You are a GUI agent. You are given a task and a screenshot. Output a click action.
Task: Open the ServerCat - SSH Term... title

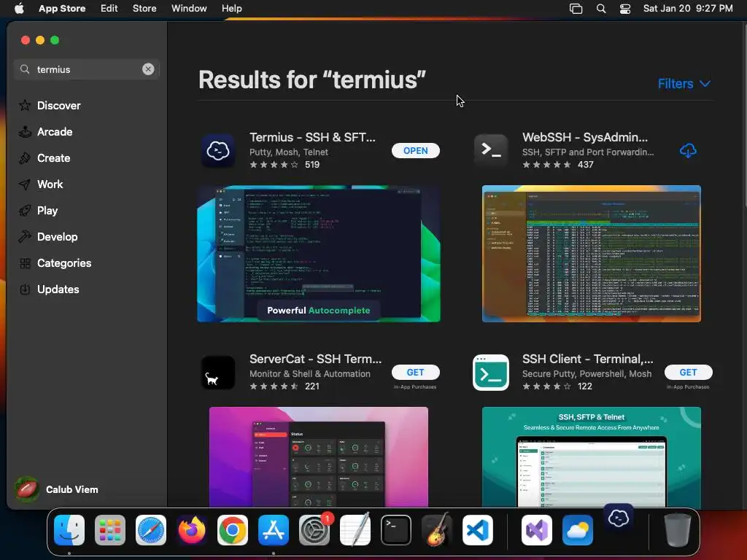(315, 359)
